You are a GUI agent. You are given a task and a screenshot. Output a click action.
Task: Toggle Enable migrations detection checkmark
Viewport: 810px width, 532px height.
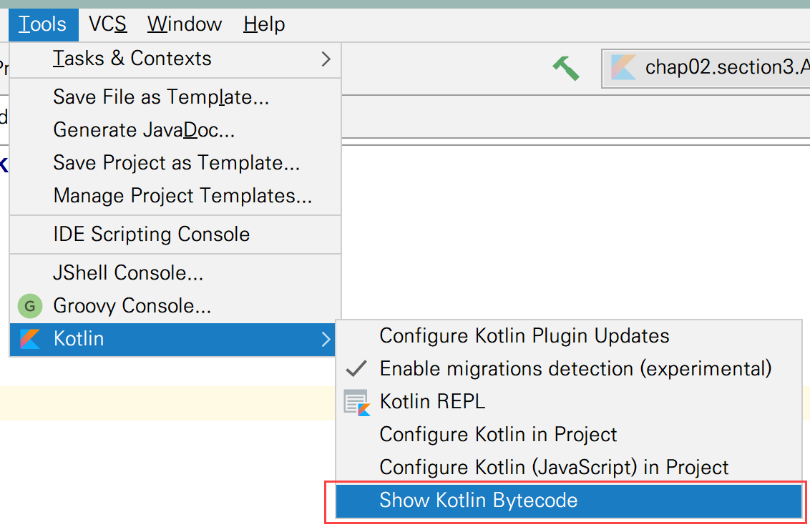pyautogui.click(x=356, y=369)
